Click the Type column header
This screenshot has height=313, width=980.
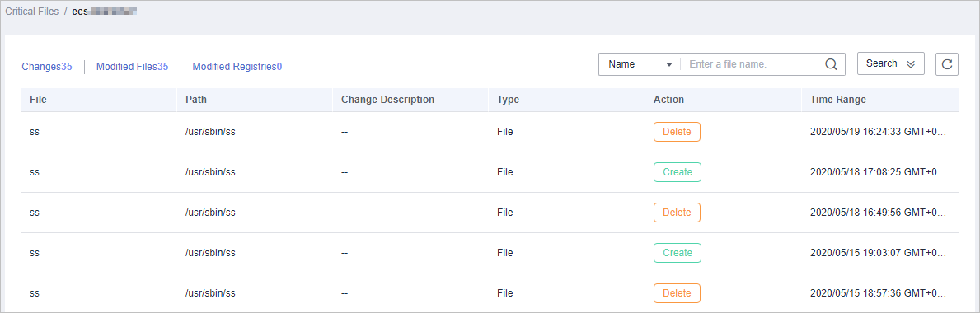coord(508,100)
